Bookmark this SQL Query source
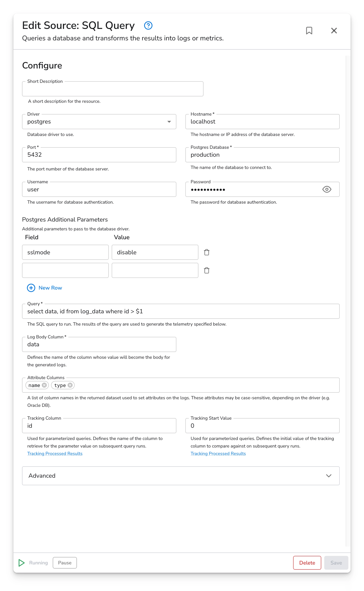Image resolution: width=364 pixels, height=591 pixels. click(x=309, y=31)
